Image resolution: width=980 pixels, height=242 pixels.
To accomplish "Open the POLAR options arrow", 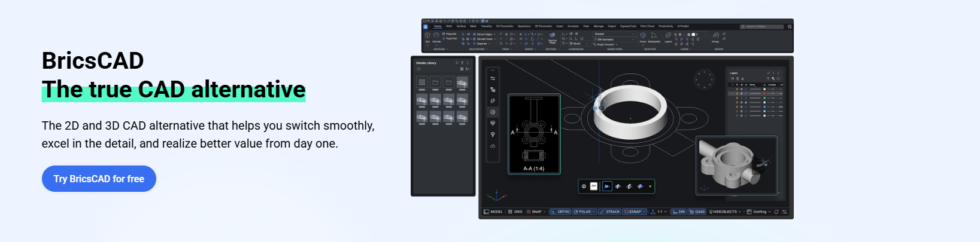I will (x=594, y=212).
